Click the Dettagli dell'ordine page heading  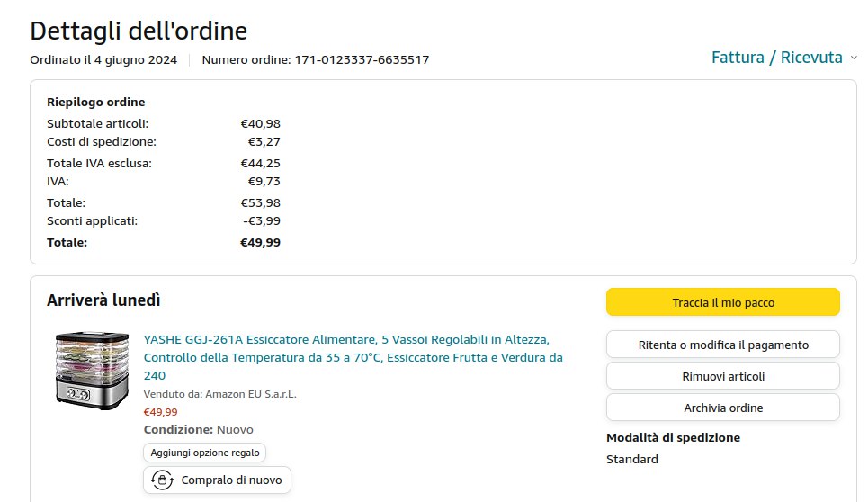(x=139, y=31)
